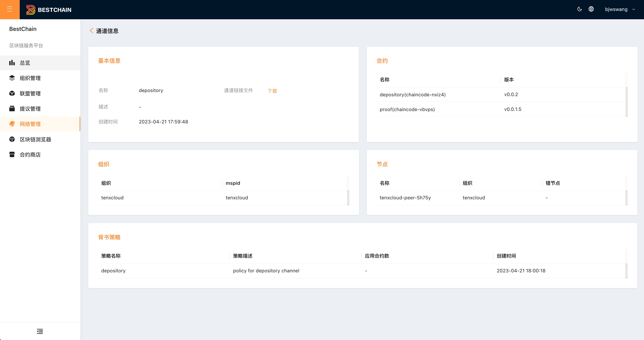Click the 组织管理 layers icon

[x=12, y=78]
